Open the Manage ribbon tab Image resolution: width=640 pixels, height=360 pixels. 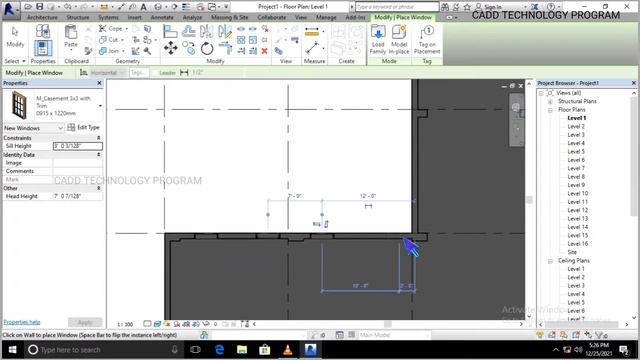click(326, 18)
